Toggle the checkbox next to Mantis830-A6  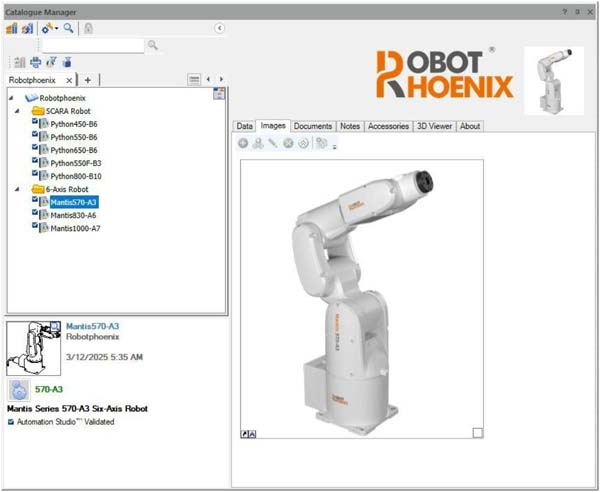[x=35, y=212]
